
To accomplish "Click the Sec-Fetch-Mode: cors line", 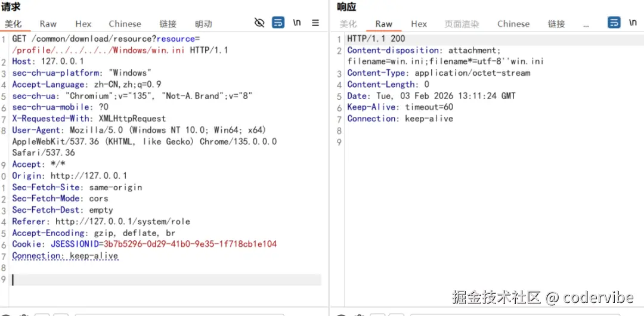I will point(60,199).
